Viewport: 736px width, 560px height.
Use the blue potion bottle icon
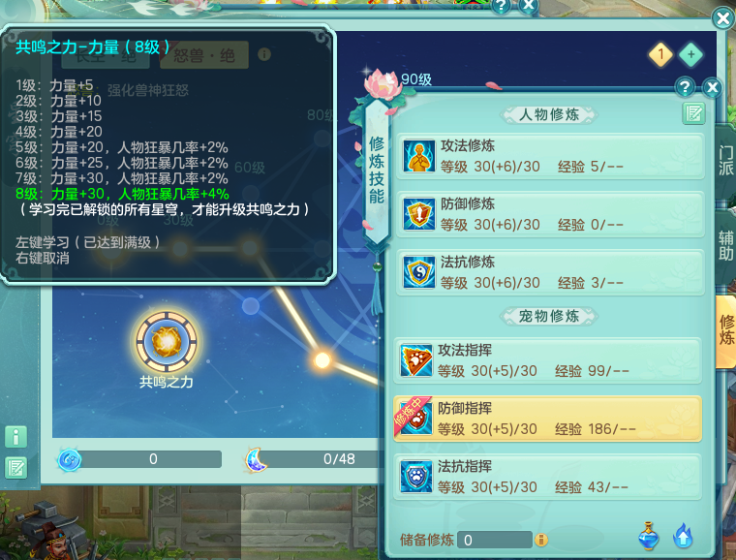(649, 536)
